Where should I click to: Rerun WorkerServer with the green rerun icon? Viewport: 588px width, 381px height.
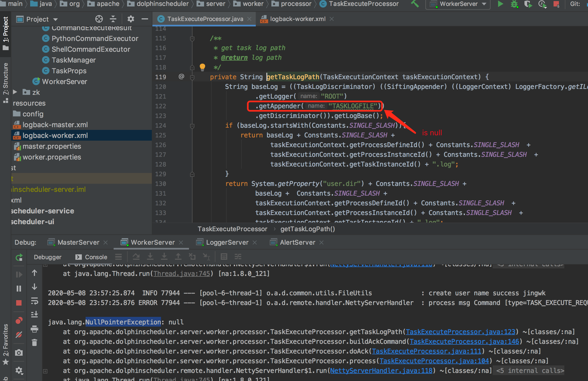[19, 257]
